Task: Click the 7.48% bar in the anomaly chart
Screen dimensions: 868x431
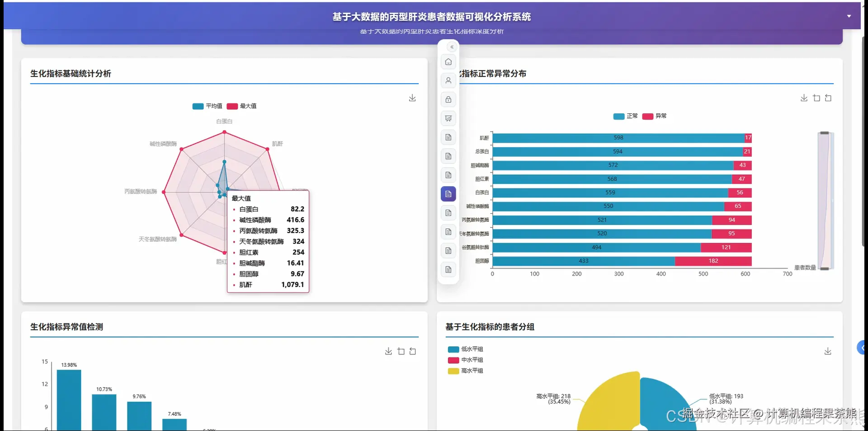Action: click(175, 424)
